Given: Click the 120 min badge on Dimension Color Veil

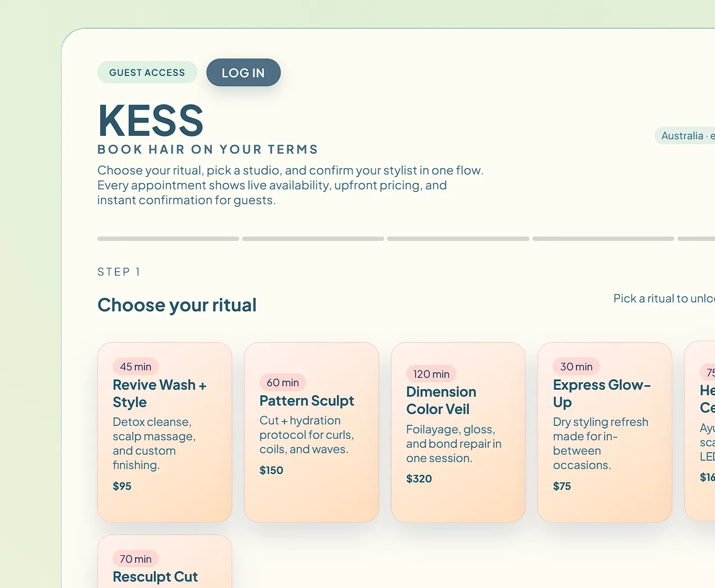Looking at the screenshot, I should pyautogui.click(x=431, y=374).
